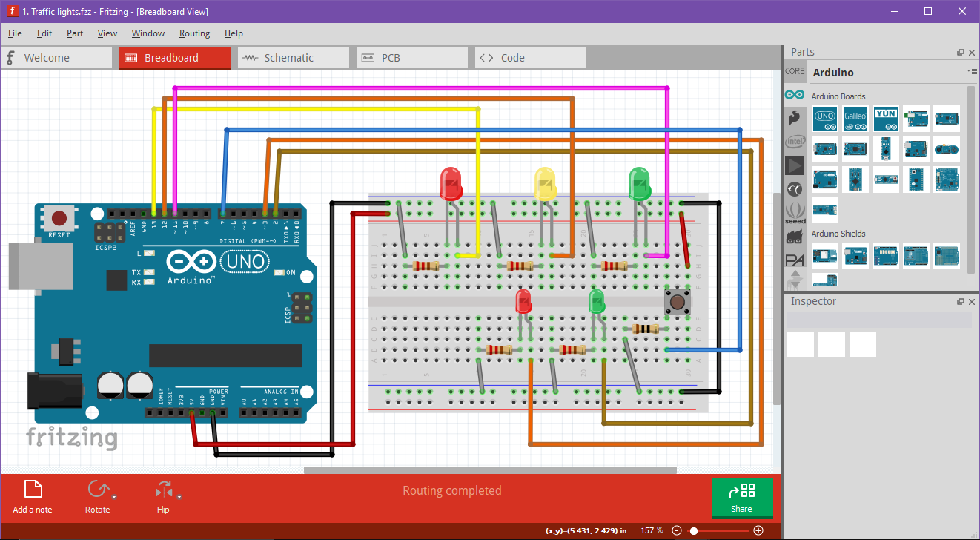
Task: Click the Add a note icon
Action: tap(33, 490)
